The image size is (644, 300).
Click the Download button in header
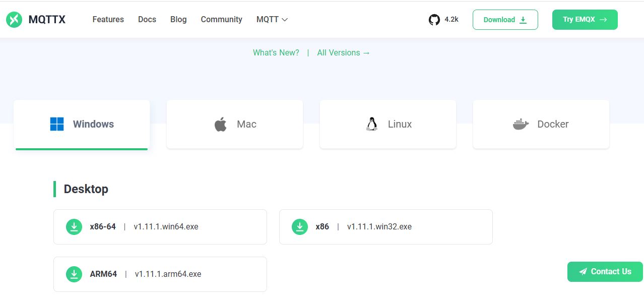[505, 20]
